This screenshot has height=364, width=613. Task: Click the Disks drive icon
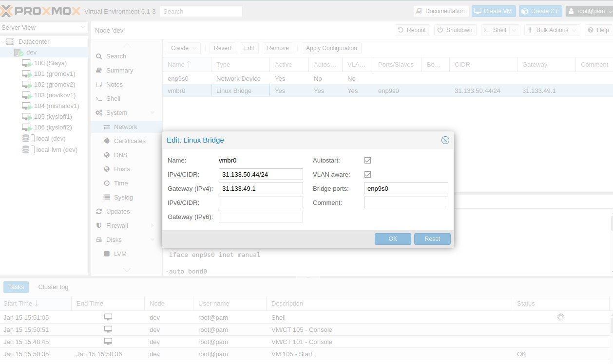point(99,240)
